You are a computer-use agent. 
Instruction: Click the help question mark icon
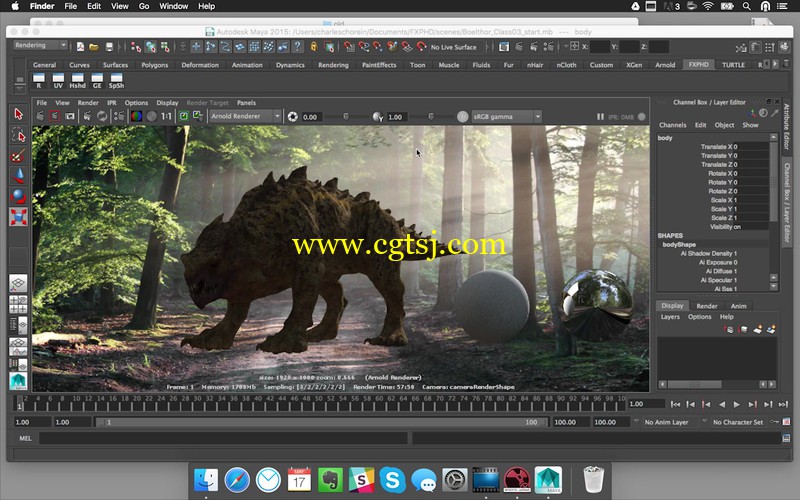[297, 47]
